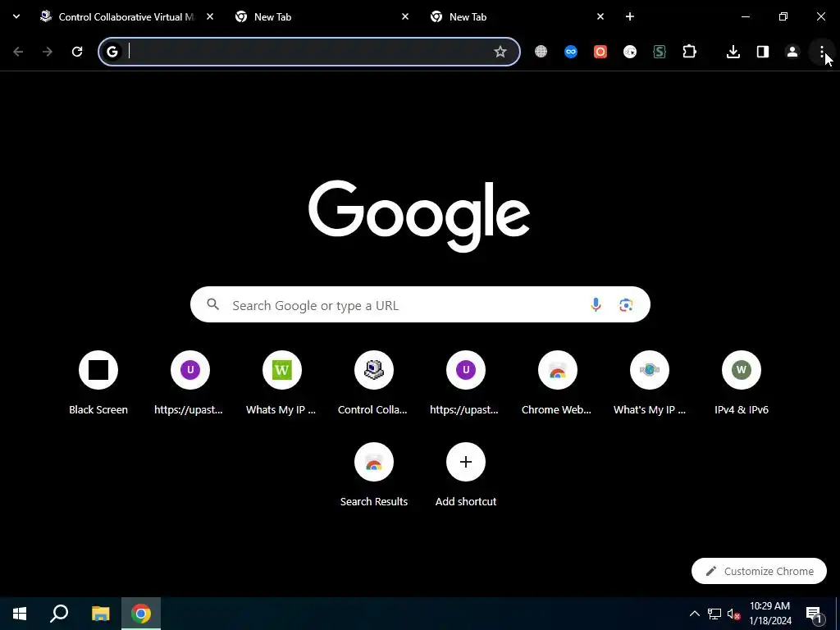The image size is (840, 630).
Task: Open Chrome three-dot menu
Action: (x=822, y=52)
